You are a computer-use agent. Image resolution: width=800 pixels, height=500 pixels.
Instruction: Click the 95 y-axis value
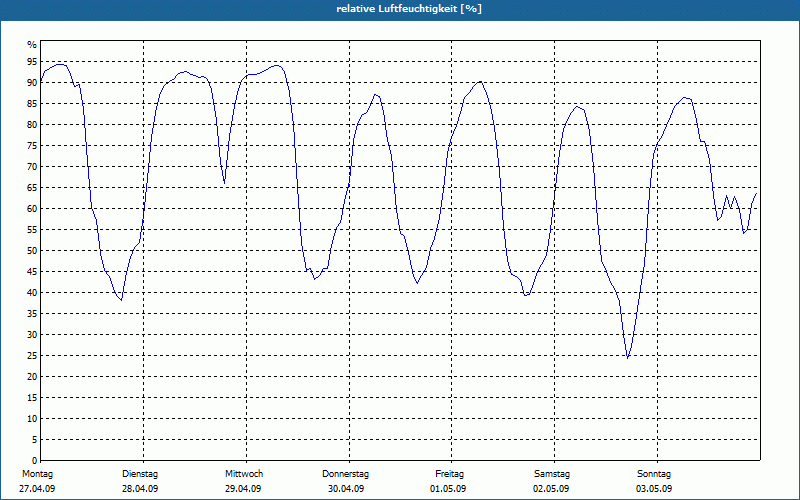pyautogui.click(x=32, y=62)
